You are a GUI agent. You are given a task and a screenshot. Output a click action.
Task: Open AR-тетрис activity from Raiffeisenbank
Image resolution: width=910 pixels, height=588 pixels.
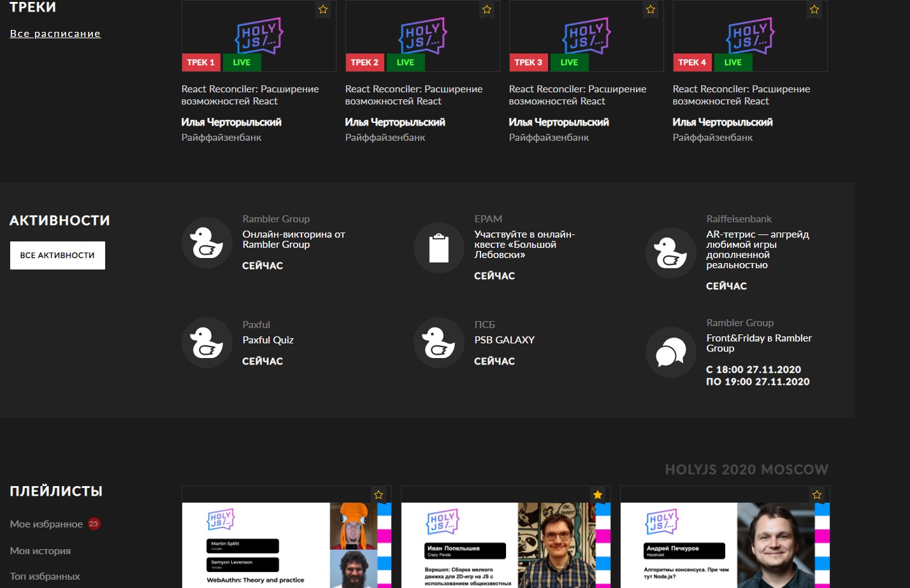click(758, 250)
